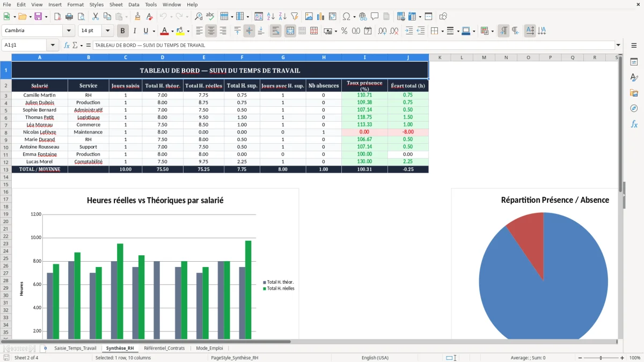Image resolution: width=644 pixels, height=362 pixels.
Task: Click the Print icon
Action: [x=69, y=17]
